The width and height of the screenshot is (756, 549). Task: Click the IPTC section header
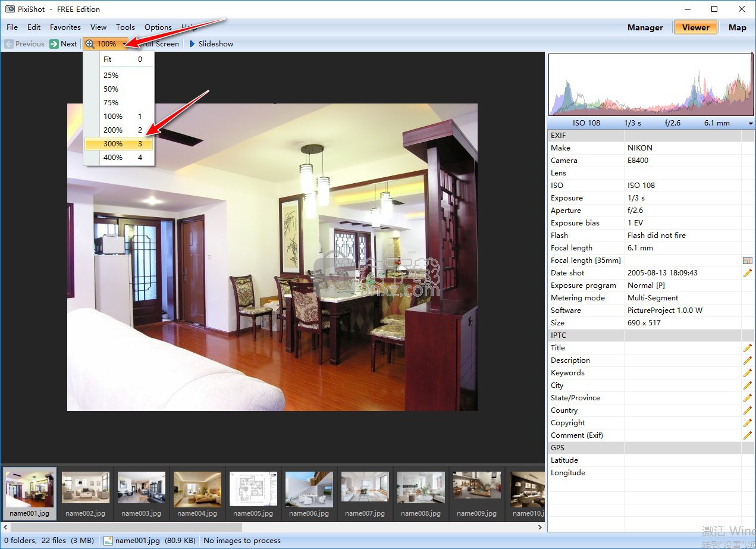point(651,335)
